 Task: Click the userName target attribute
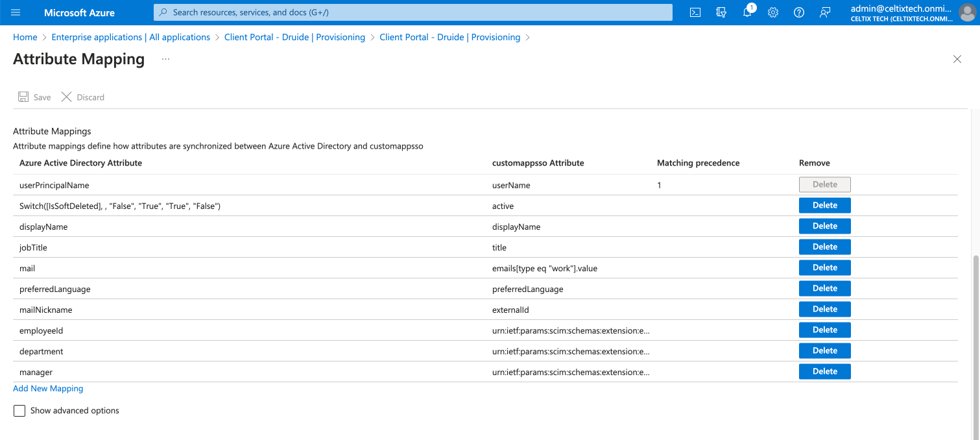(511, 186)
